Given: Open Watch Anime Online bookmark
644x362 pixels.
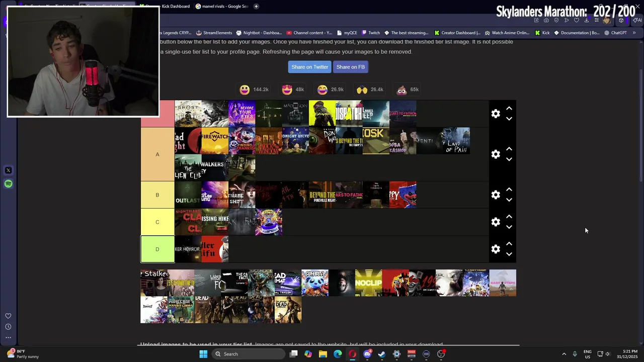Looking at the screenshot, I should (x=507, y=33).
